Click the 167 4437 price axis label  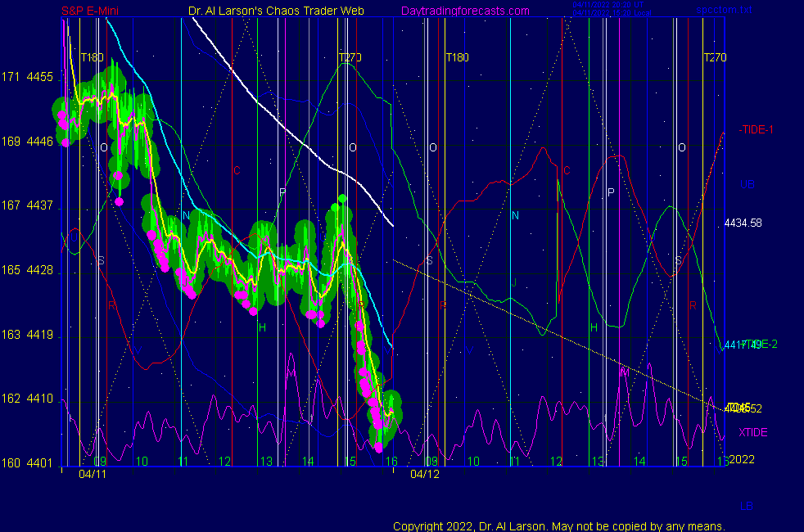coord(28,206)
